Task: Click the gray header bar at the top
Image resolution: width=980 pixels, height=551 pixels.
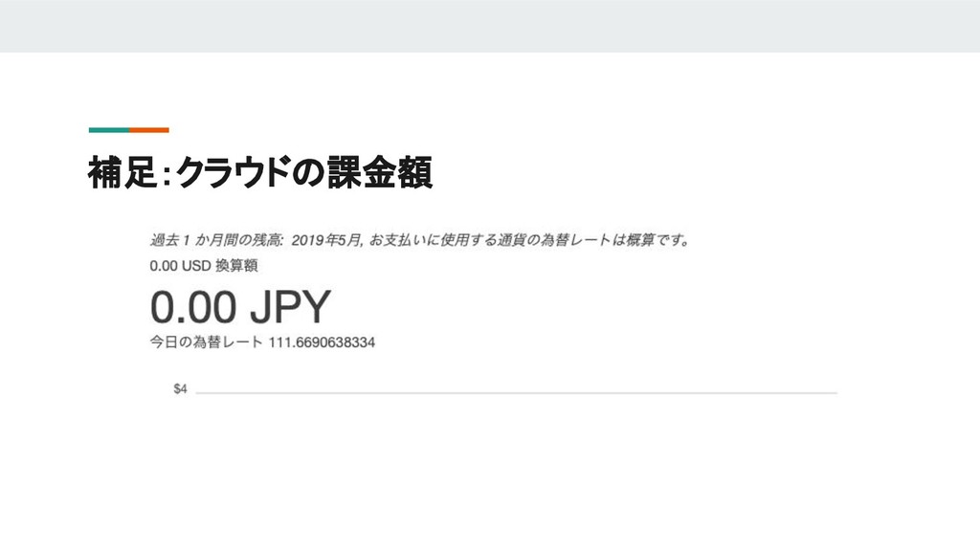Action: point(490,26)
